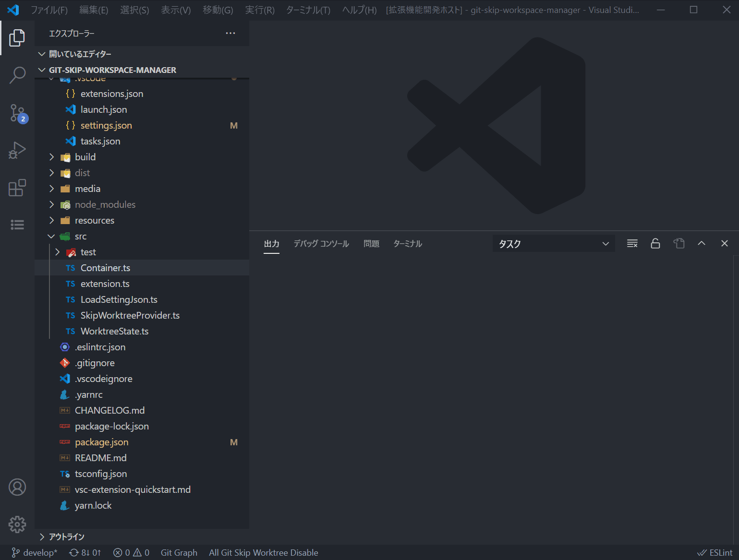Open the ヘルプ(H) menu

point(359,10)
